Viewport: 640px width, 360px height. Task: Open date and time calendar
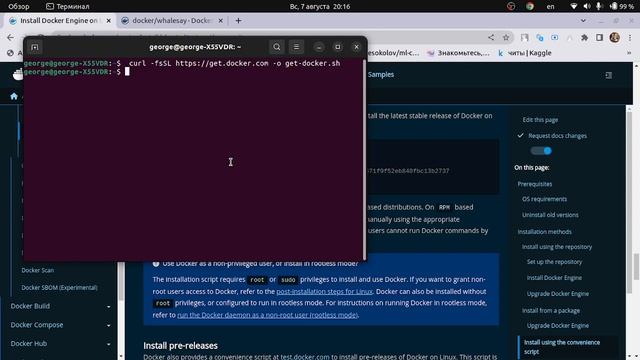tap(320, 6)
